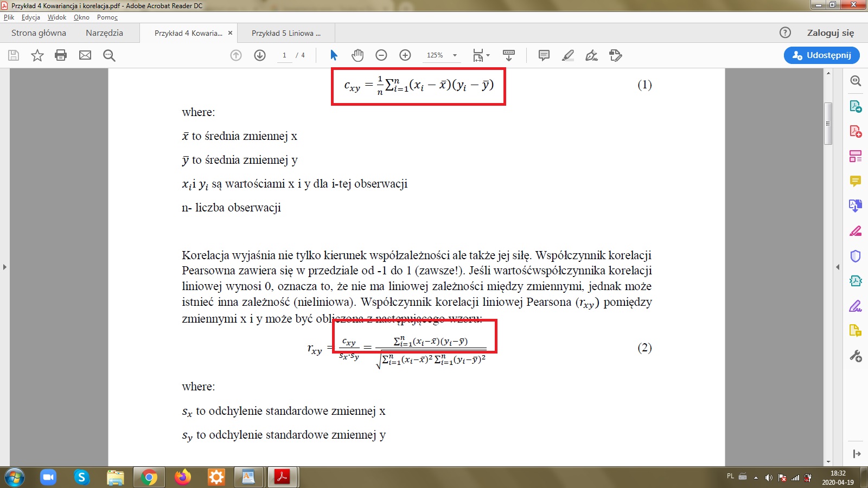Open Fill & Sign sidebar tool
Screen dimensions: 868x488
[856, 306]
